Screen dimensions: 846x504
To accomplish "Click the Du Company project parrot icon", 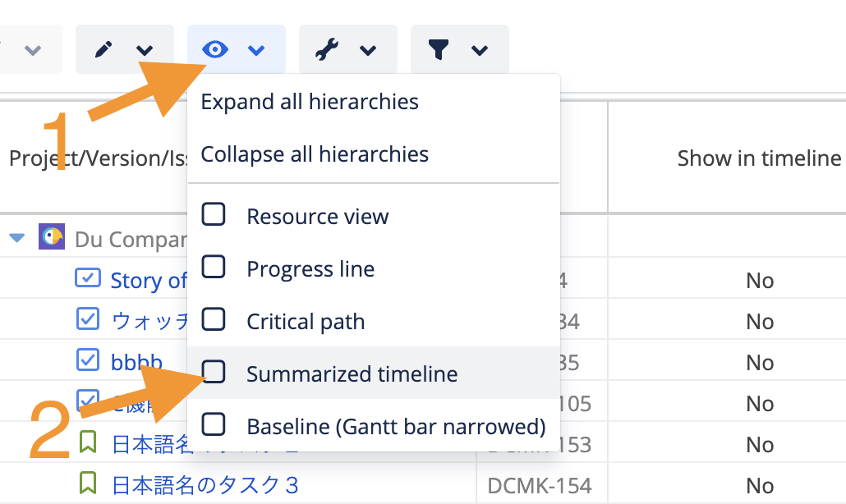I will [52, 239].
